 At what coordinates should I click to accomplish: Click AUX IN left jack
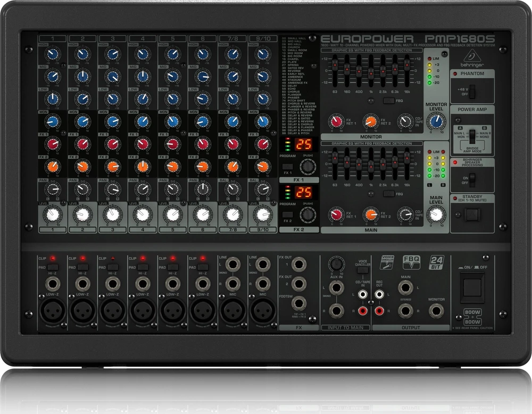click(336, 288)
